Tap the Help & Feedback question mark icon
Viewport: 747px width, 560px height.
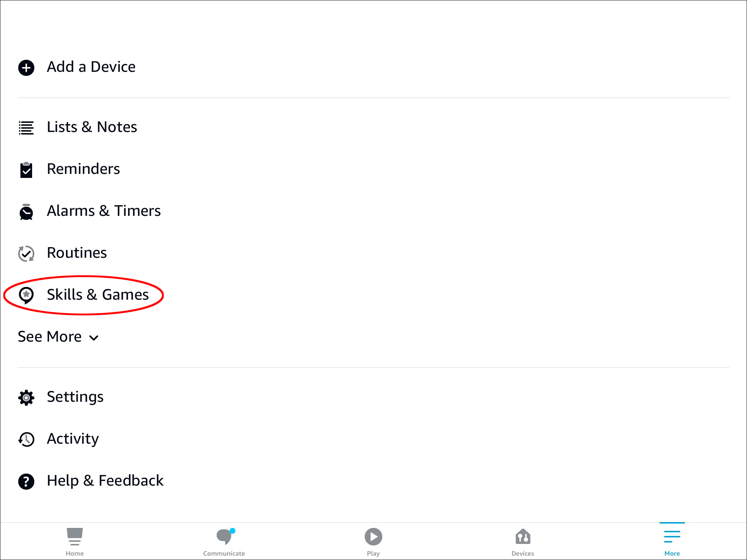[26, 482]
